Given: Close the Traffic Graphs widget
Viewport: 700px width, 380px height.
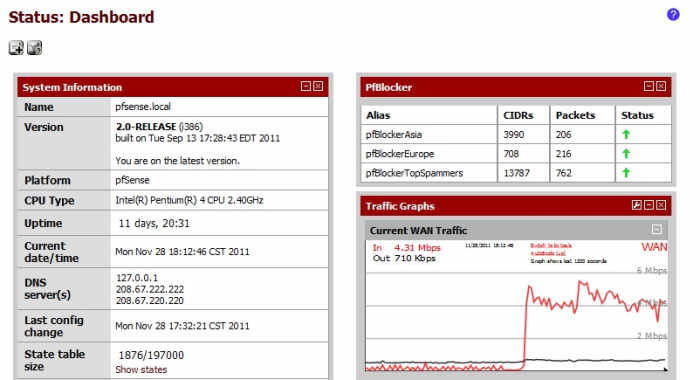Looking at the screenshot, I should [x=661, y=205].
